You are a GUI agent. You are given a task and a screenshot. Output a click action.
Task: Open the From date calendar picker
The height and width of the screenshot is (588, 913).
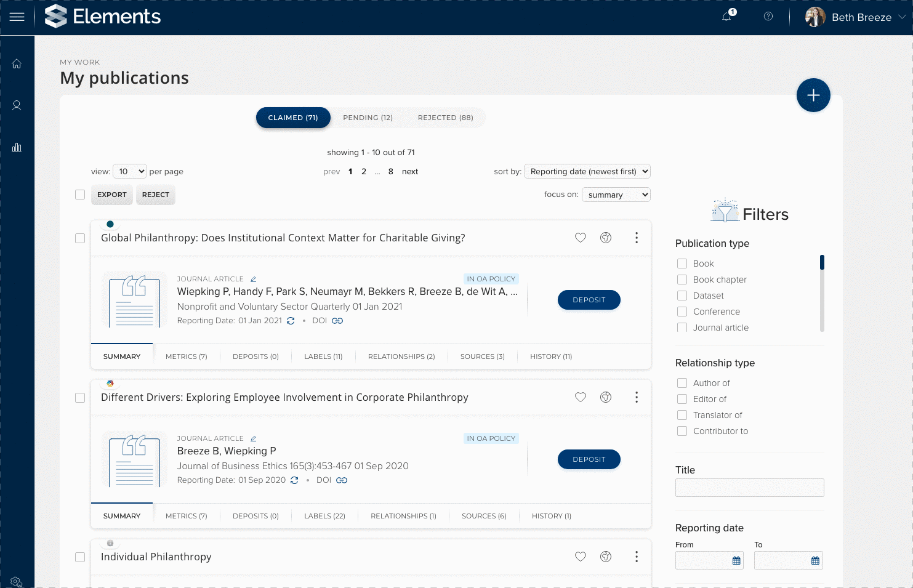736,560
